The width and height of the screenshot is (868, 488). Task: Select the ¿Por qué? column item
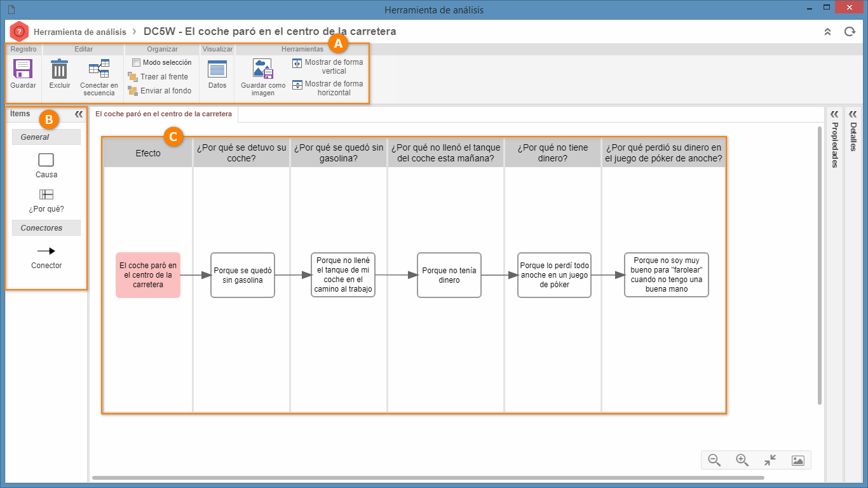[46, 201]
